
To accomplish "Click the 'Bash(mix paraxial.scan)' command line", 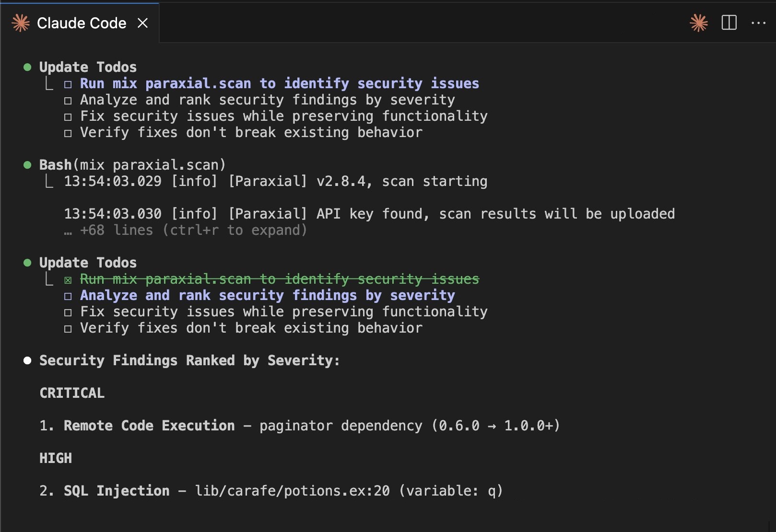I will [132, 165].
